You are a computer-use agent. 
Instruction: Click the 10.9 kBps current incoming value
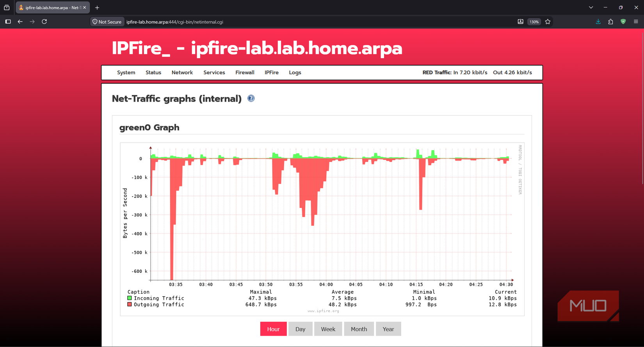(502, 298)
